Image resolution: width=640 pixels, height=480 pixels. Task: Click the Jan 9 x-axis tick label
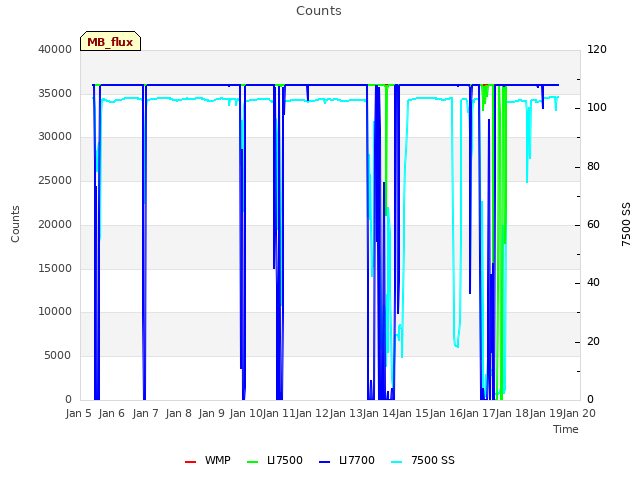(211, 413)
